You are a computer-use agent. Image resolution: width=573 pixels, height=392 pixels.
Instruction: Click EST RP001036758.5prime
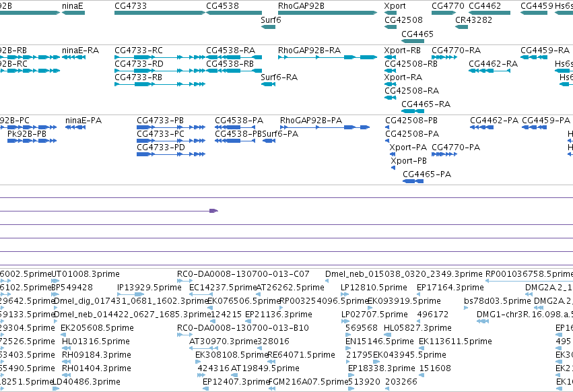[x=529, y=281]
